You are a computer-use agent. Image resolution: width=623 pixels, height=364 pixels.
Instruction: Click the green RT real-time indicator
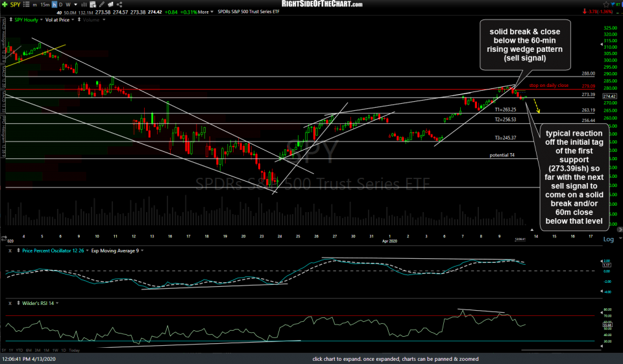[x=619, y=4]
